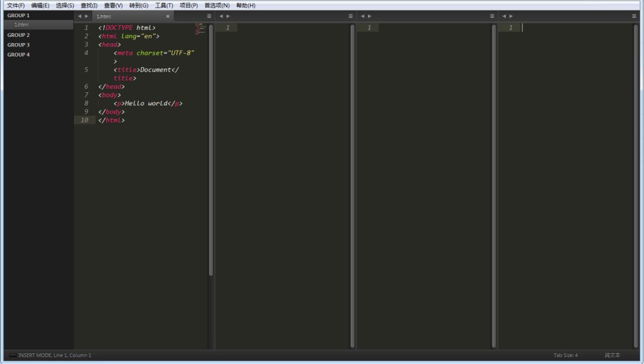Click the minimap in the first pane
644x364 pixels.
(200, 29)
